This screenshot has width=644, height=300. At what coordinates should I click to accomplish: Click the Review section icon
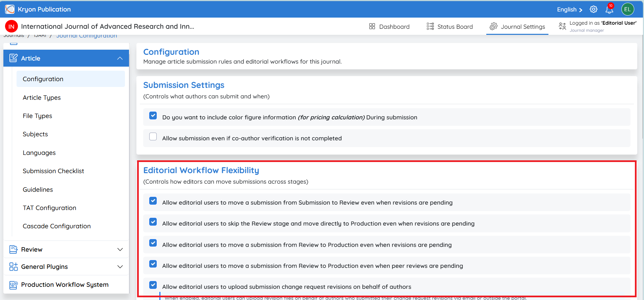coord(14,249)
